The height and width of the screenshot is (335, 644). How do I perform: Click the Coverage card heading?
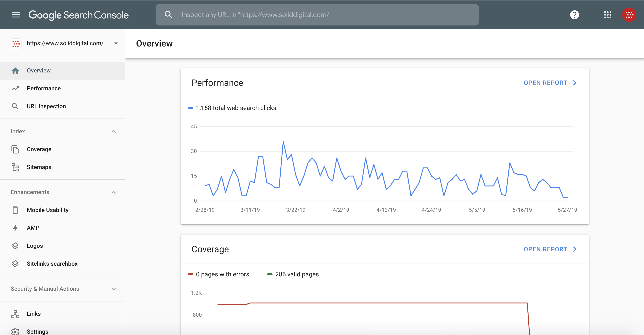[210, 249]
